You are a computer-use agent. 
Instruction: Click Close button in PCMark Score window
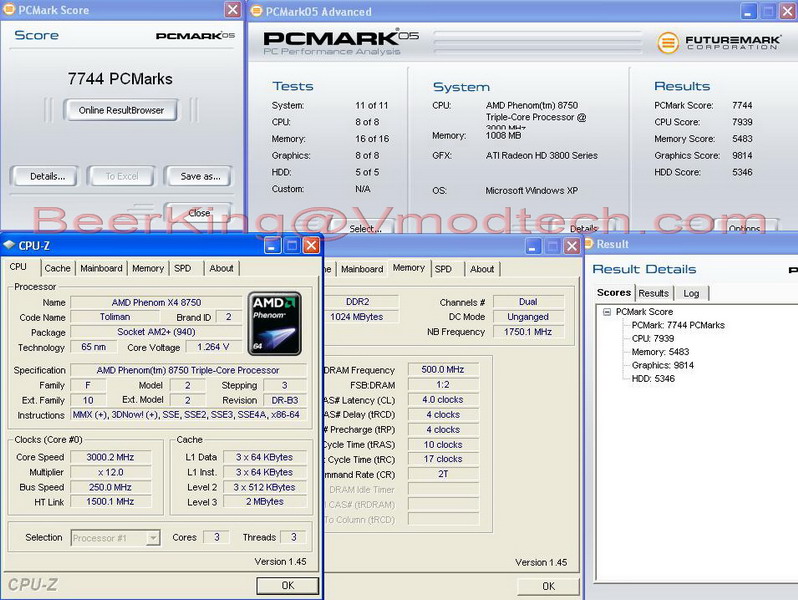coord(199,213)
